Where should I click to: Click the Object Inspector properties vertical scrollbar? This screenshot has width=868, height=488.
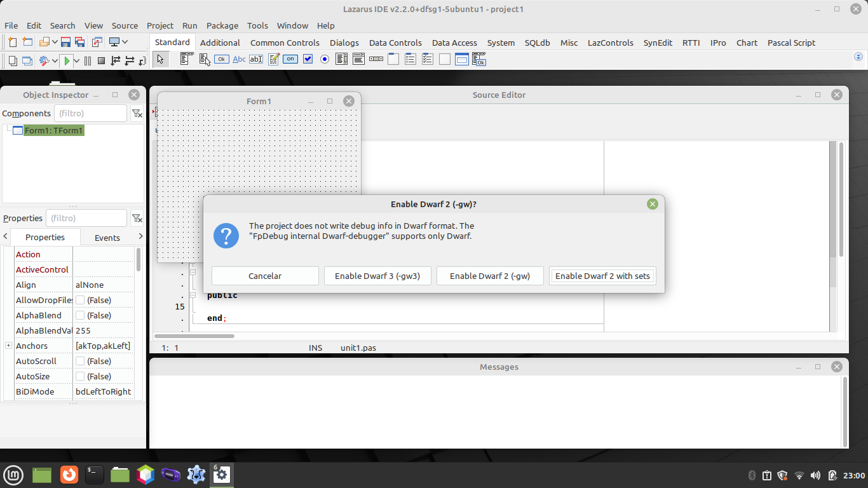click(x=139, y=260)
